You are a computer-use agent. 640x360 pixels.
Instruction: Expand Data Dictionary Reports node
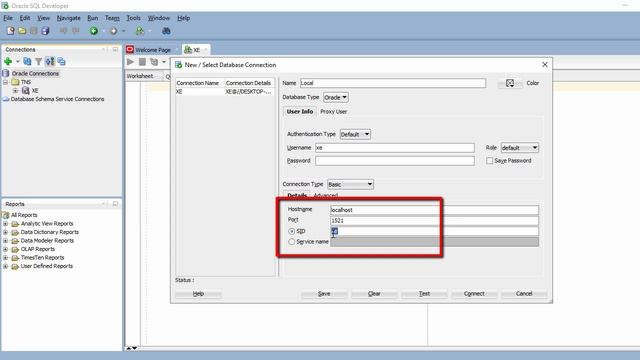(5, 232)
